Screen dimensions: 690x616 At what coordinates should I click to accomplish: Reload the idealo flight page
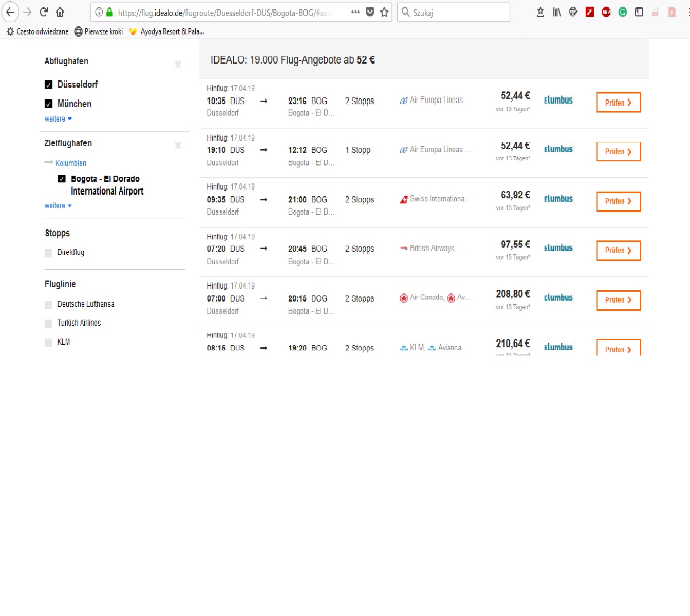44,12
